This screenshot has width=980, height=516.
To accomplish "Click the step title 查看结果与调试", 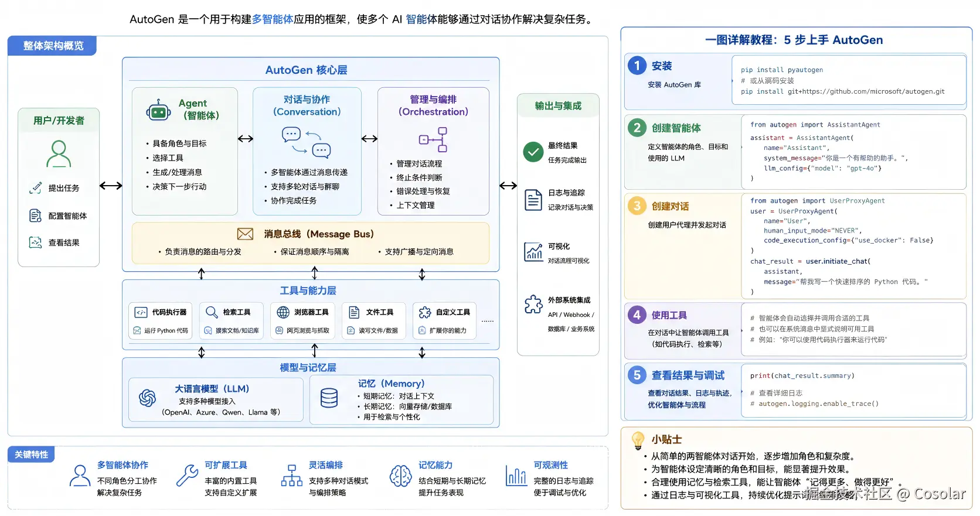I will pos(688,375).
